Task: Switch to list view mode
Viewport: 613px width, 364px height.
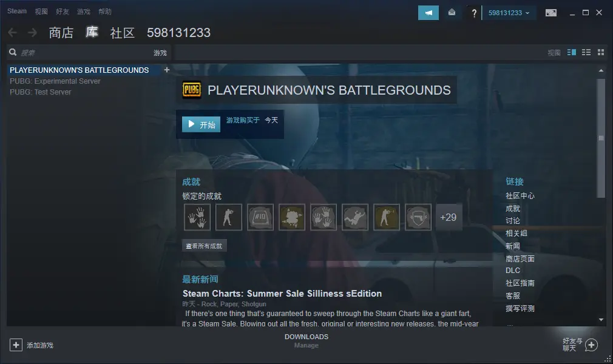Action: (x=586, y=53)
